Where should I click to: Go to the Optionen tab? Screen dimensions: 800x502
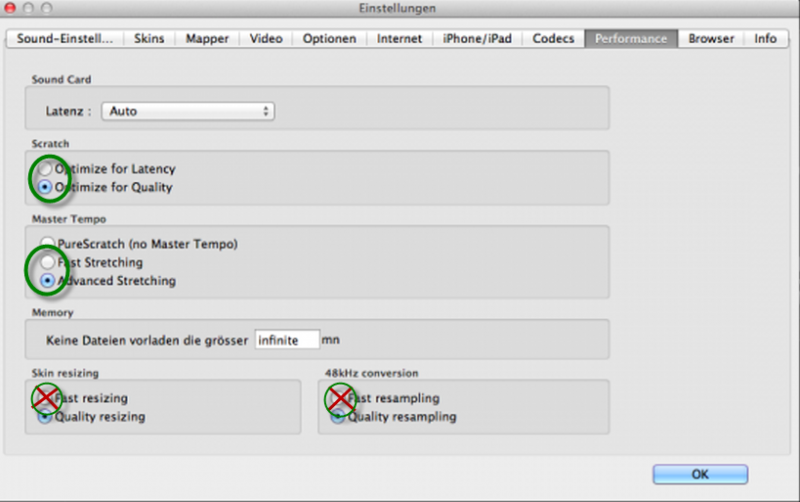pyautogui.click(x=330, y=39)
